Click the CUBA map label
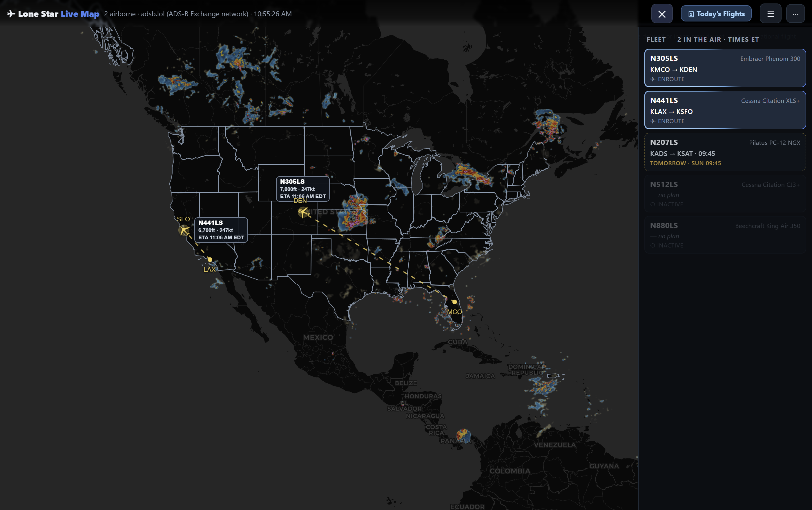Screen dimensions: 812x510 [x=458, y=342]
